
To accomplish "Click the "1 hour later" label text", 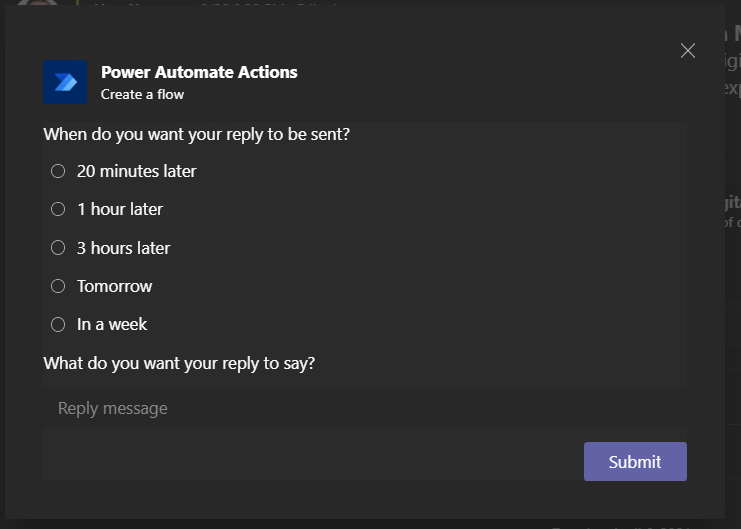I will click(119, 209).
